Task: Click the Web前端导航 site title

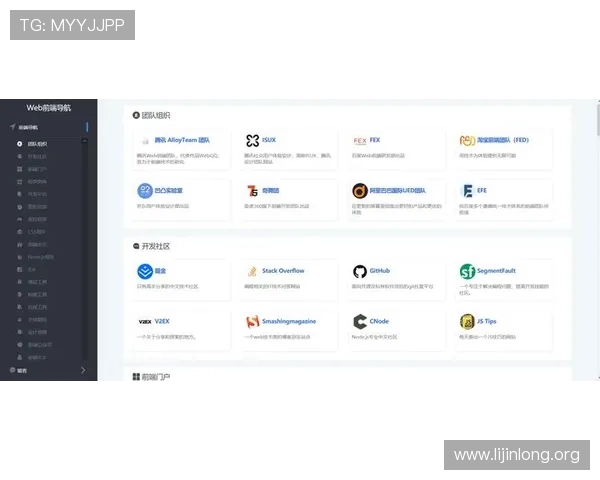Action: coord(48,107)
